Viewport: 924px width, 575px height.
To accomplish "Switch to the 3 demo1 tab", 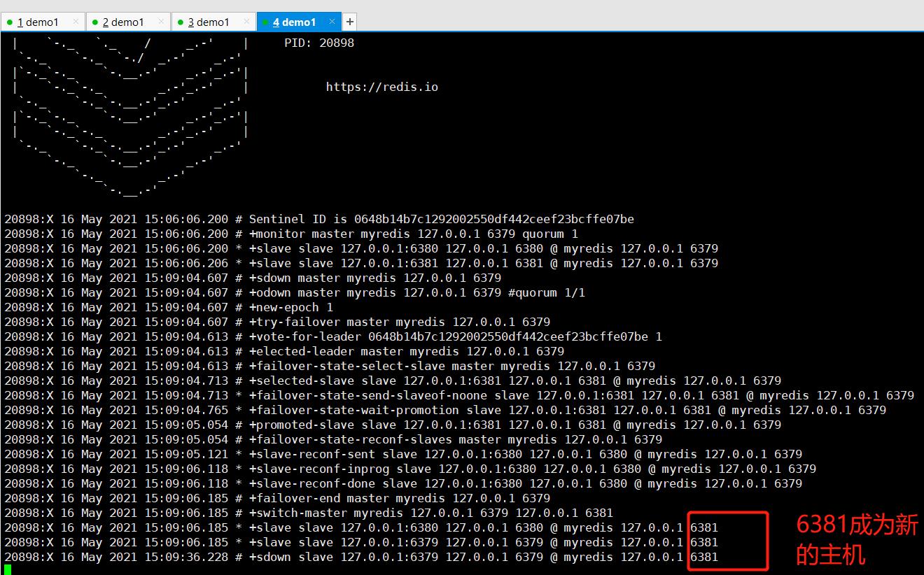I will [x=213, y=22].
